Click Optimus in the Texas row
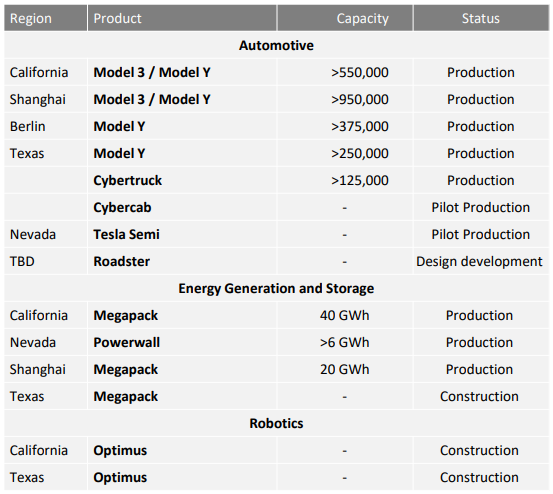Image resolution: width=553 pixels, height=494 pixels. pos(120,478)
